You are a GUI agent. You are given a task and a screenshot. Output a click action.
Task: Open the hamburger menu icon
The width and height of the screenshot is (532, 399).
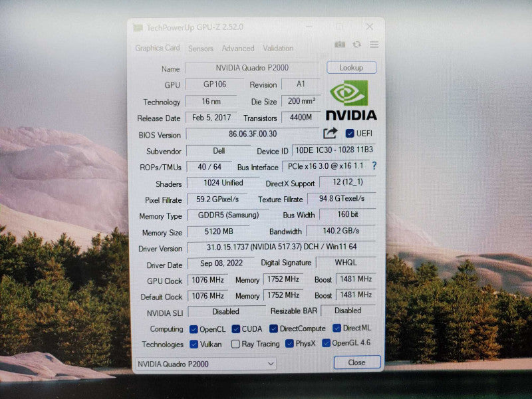[x=374, y=45]
